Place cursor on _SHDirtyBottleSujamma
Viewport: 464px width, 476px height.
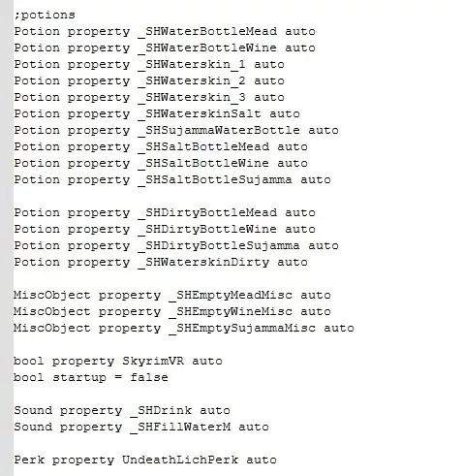(x=219, y=246)
